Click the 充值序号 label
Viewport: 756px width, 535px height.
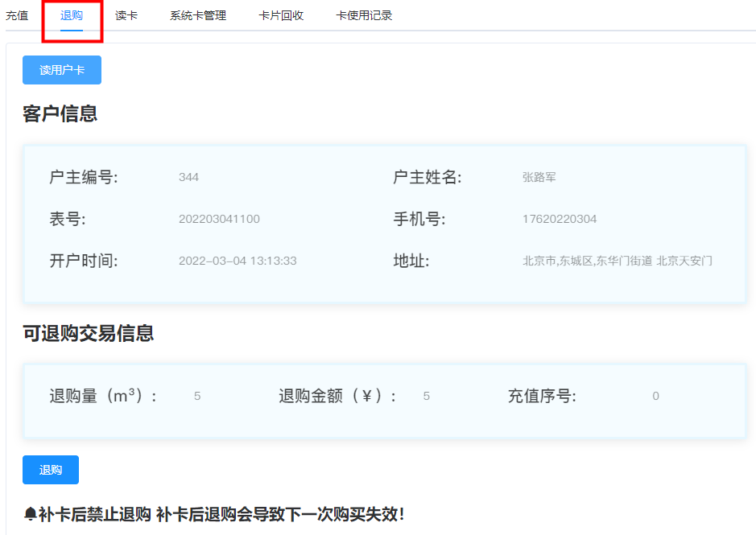[x=542, y=396]
